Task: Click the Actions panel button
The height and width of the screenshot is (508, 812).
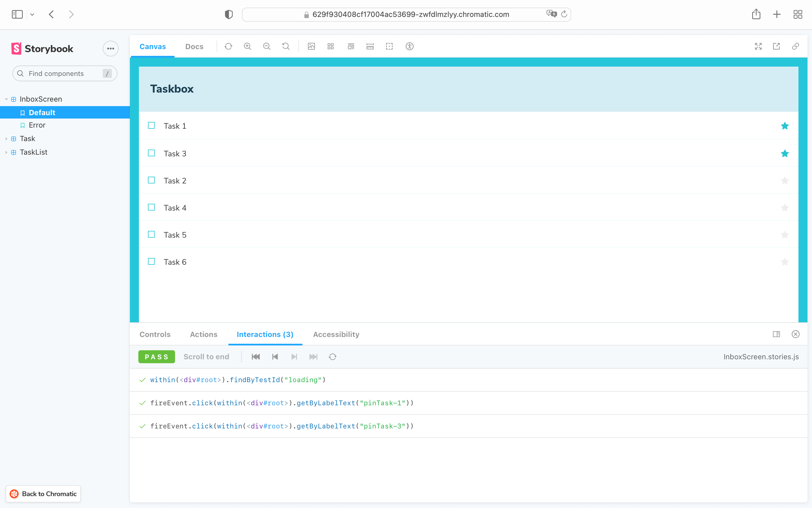Action: point(204,334)
